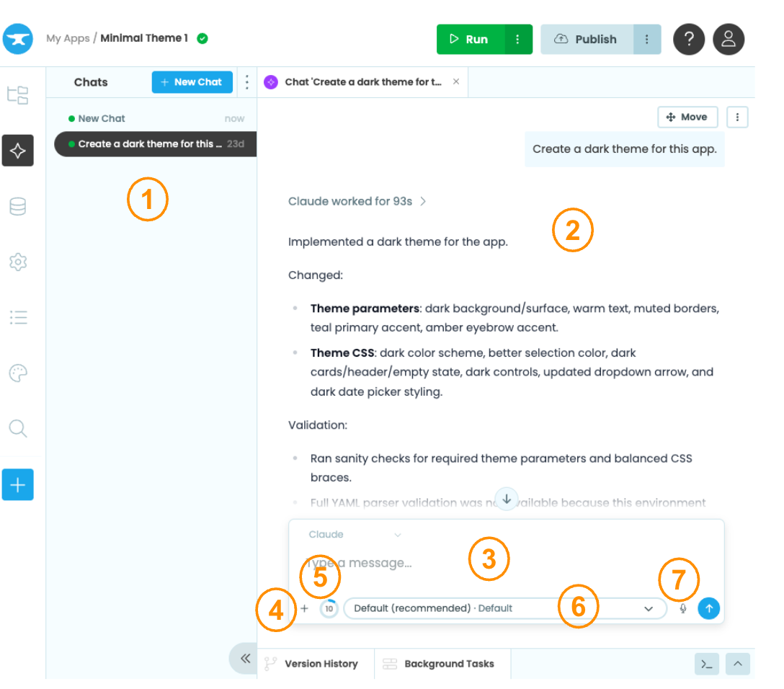Expand the bottom panel with up chevron
Image resolution: width=784 pixels, height=689 pixels.
coord(737,664)
